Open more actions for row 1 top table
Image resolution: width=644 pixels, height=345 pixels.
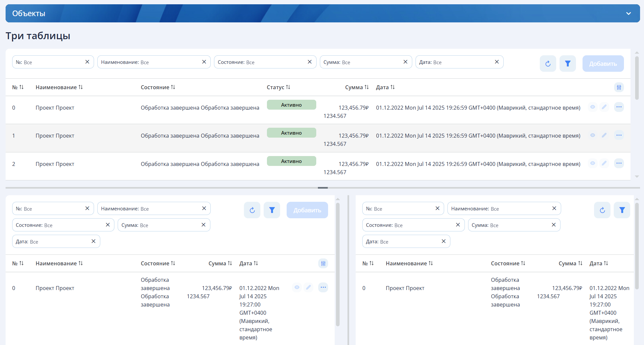pos(619,135)
